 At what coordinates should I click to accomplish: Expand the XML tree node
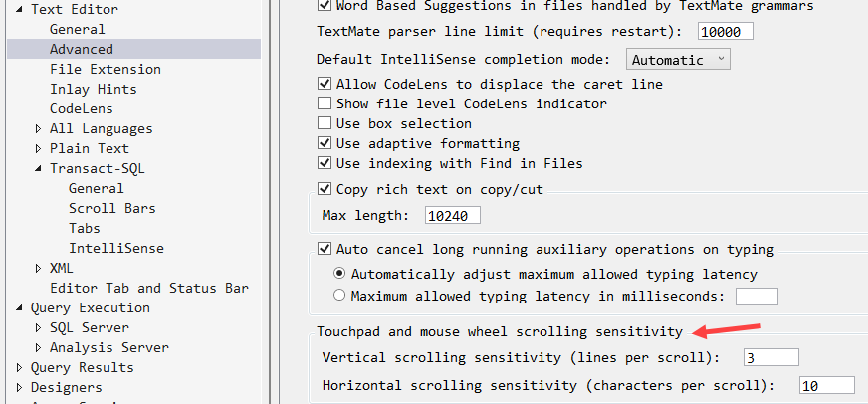click(x=38, y=268)
